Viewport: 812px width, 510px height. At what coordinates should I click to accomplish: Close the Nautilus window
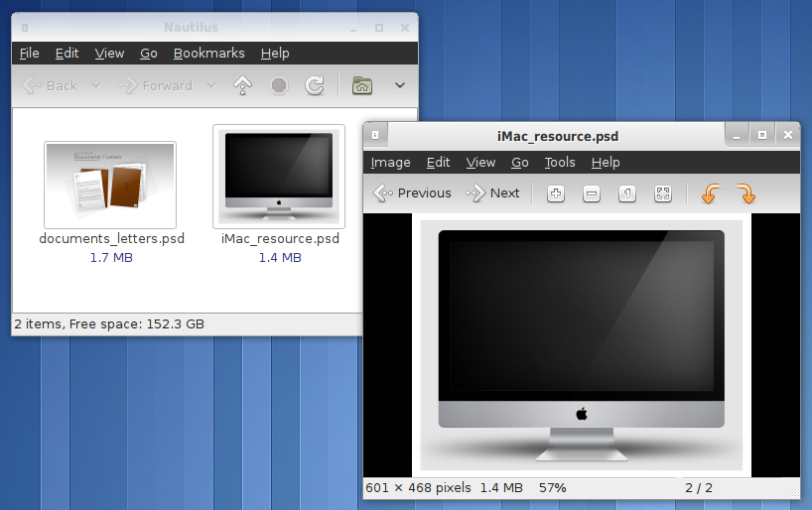405,28
